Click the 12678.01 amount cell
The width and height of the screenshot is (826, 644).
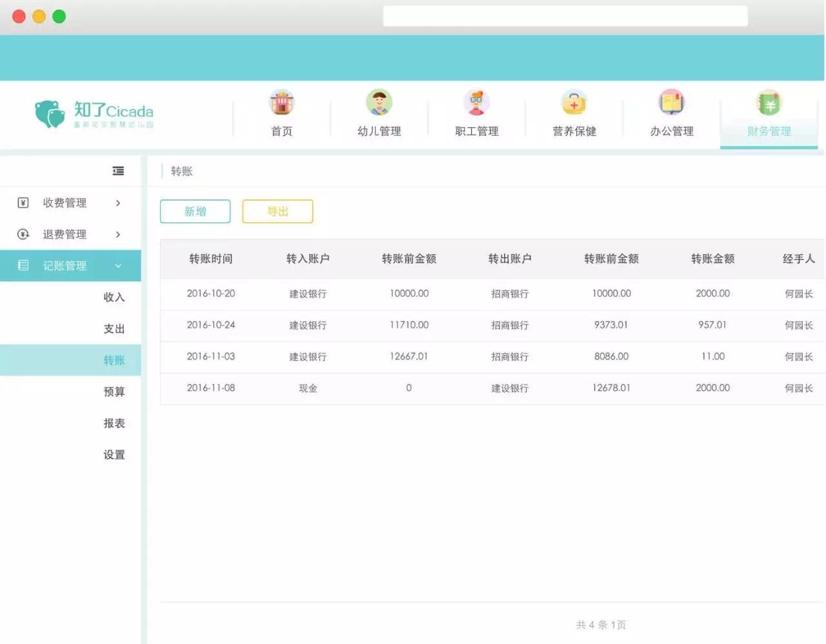point(611,388)
